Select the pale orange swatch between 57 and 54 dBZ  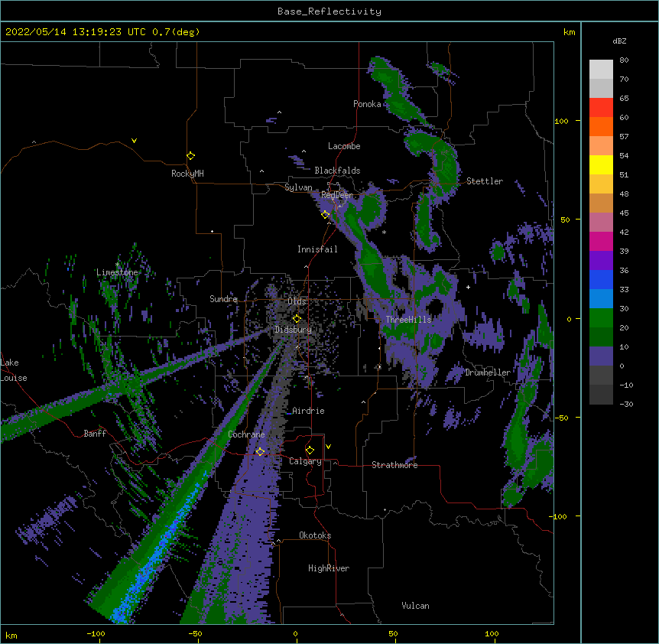pyautogui.click(x=601, y=146)
